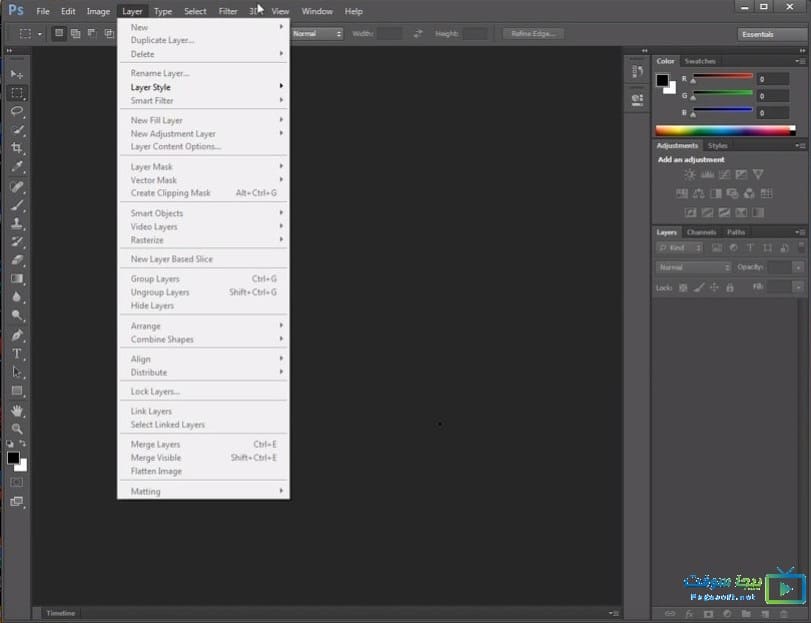Open blend mode Normal dropdown in Layers panel
The height and width of the screenshot is (623, 811).
tap(694, 267)
